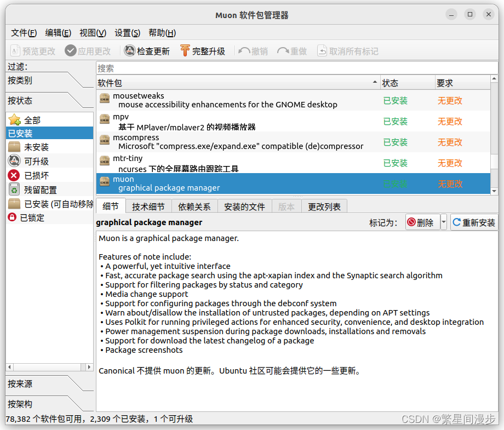Switch to the 依赖关系 tab
Screen dimensions: 504x430
click(194, 207)
